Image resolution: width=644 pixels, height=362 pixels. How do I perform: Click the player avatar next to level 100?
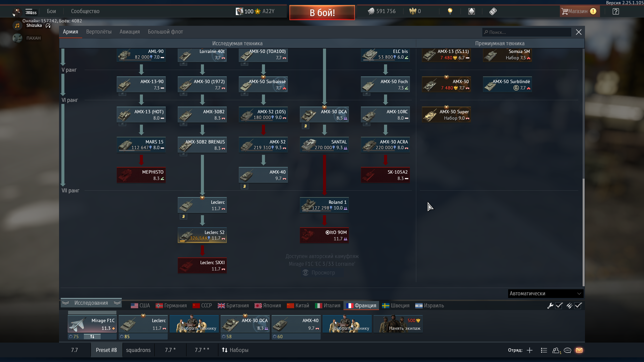pos(239,11)
